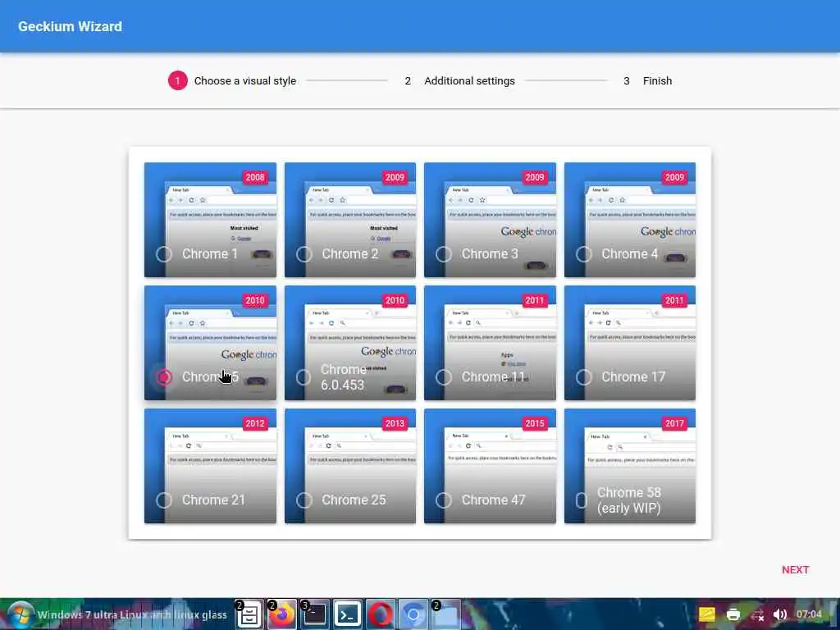
Task: Click the Geckium Wizard title
Action: (x=71, y=27)
